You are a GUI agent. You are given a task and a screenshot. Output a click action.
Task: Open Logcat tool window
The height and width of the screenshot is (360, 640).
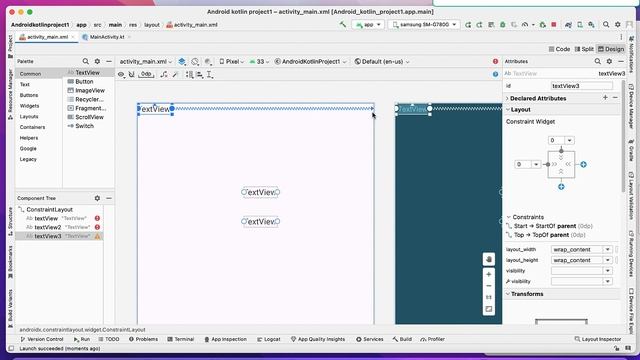pyautogui.click(x=269, y=339)
